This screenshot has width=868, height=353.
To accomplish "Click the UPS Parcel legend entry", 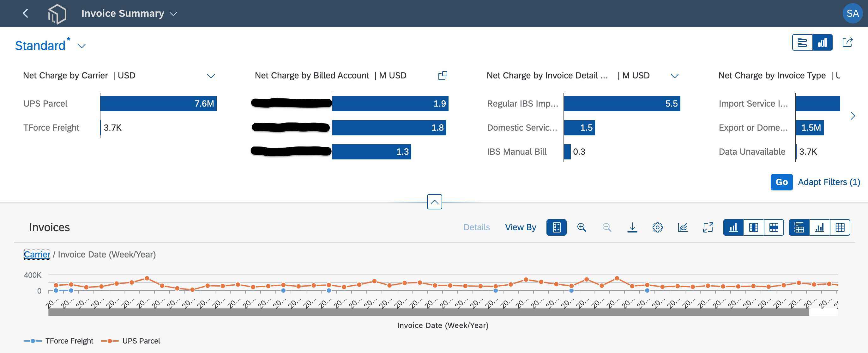I will point(131,341).
